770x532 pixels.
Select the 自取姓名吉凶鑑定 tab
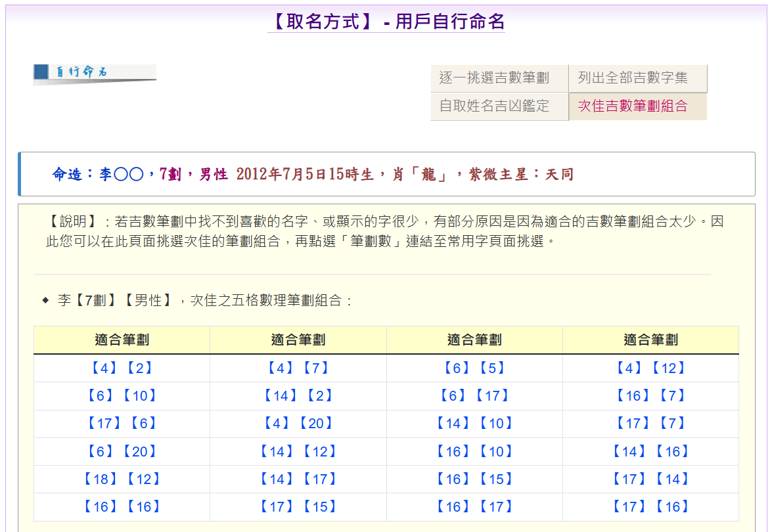pyautogui.click(x=494, y=106)
